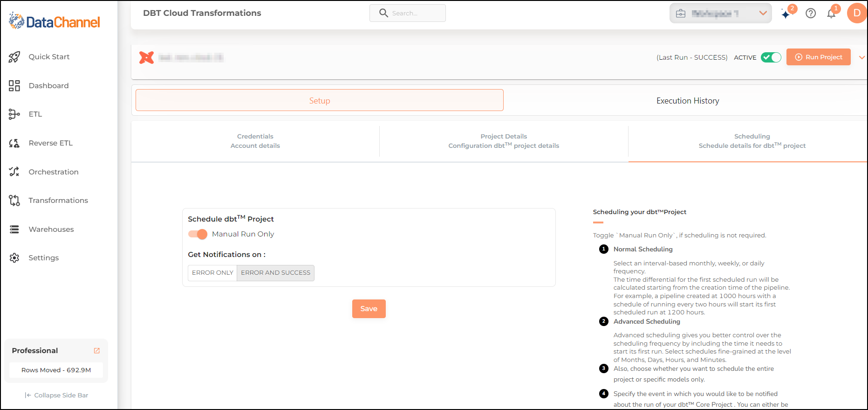Click into the Search field
The image size is (868, 410).
point(408,13)
